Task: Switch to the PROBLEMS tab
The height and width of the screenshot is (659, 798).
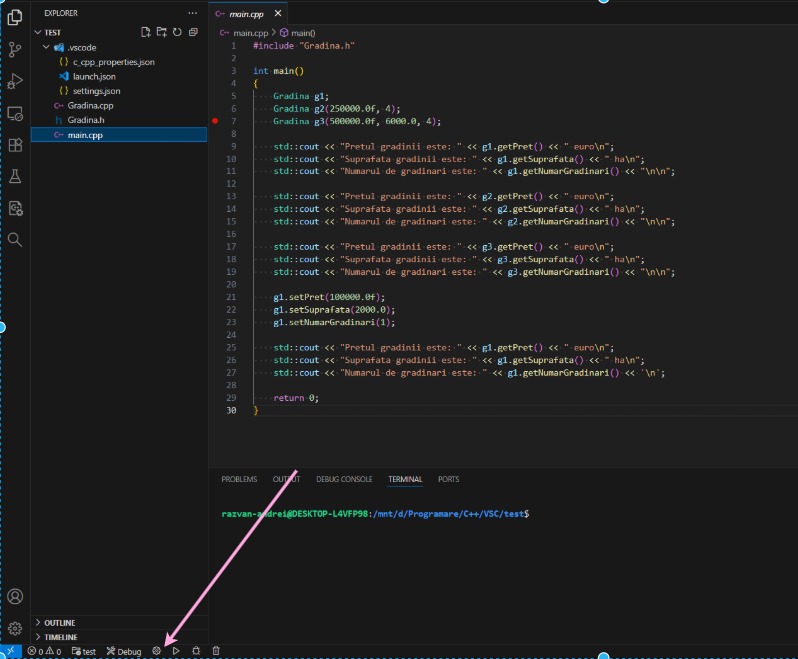Action: (x=239, y=479)
